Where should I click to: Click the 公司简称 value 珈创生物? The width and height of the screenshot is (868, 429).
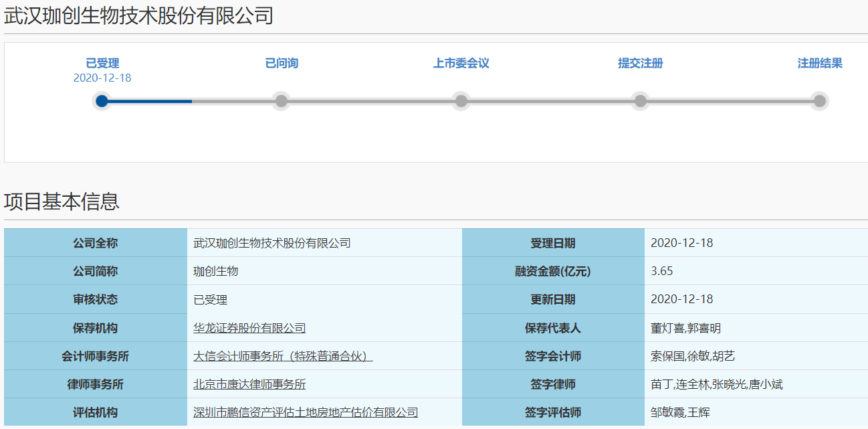click(215, 271)
